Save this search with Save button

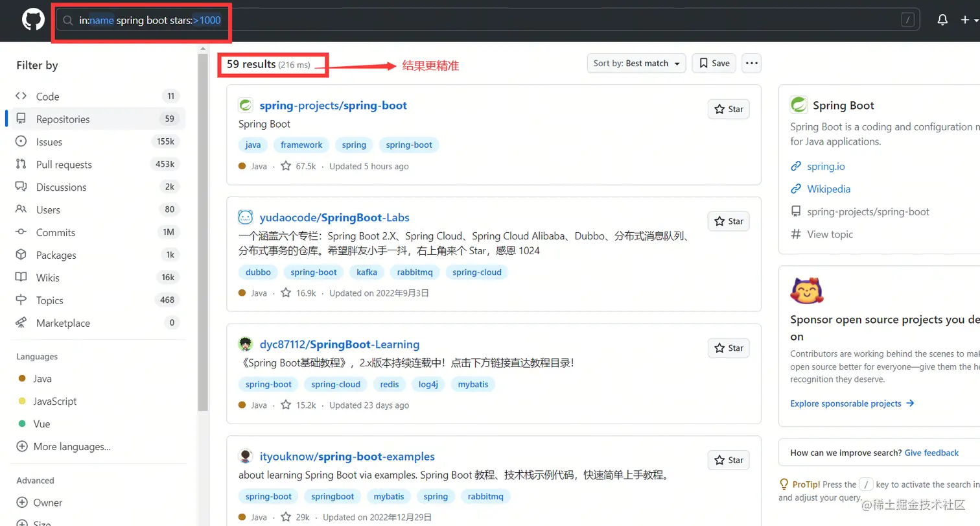pos(714,63)
